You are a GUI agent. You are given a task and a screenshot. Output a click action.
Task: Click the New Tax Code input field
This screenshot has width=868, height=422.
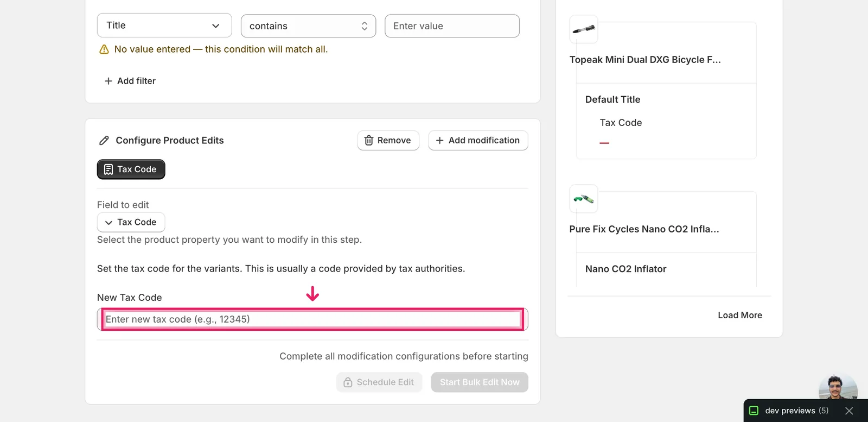pos(312,319)
